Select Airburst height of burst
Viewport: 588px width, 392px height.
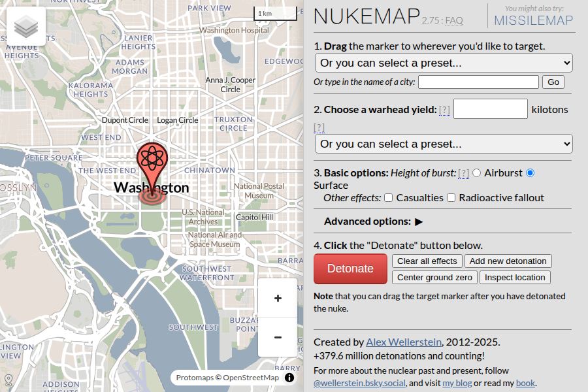tap(476, 173)
